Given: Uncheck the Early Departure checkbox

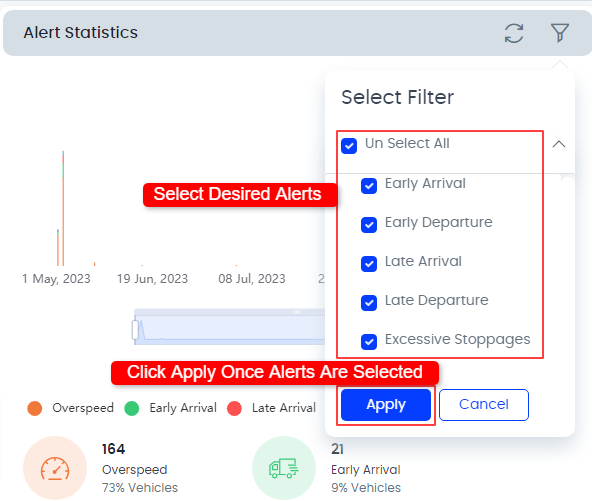Looking at the screenshot, I should (x=369, y=225).
